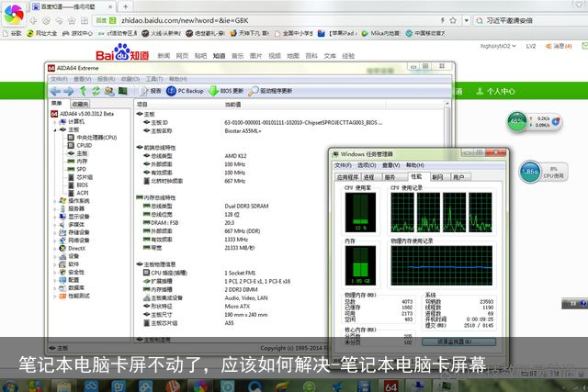
Task: Open Task Manager 文件(F) menu
Action: click(x=344, y=165)
